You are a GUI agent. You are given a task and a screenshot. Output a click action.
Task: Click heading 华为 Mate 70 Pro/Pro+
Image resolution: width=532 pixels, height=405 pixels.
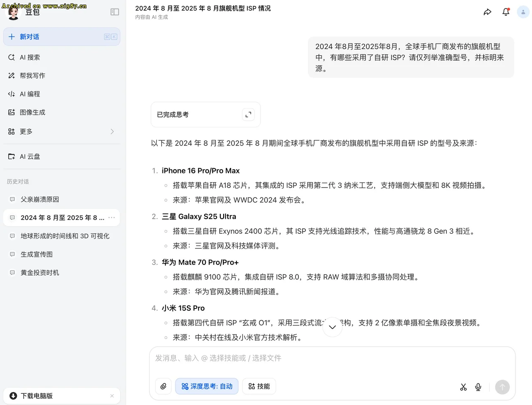click(200, 262)
